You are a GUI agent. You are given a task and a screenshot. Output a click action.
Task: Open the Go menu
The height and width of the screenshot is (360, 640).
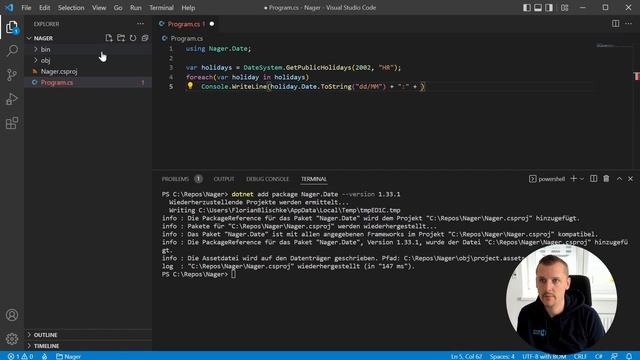(x=118, y=8)
